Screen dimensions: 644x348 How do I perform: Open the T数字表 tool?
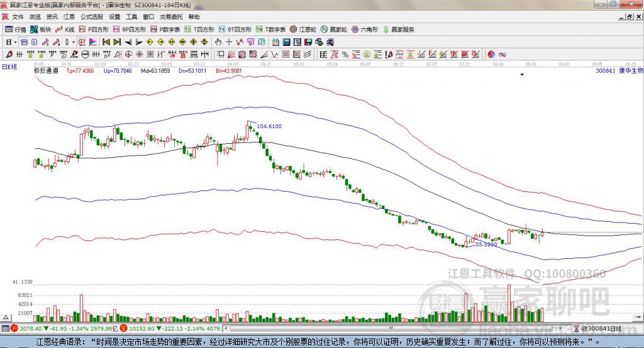[x=270, y=30]
